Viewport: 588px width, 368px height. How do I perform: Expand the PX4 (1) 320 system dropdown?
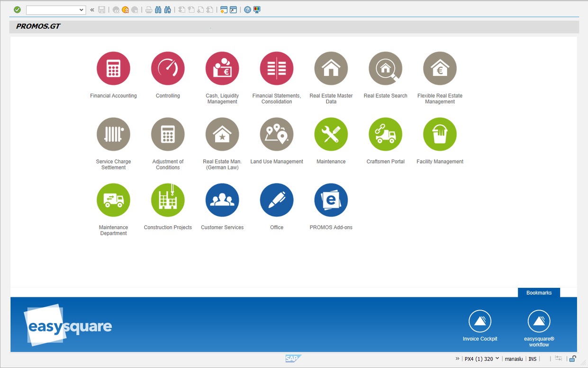[x=497, y=359]
